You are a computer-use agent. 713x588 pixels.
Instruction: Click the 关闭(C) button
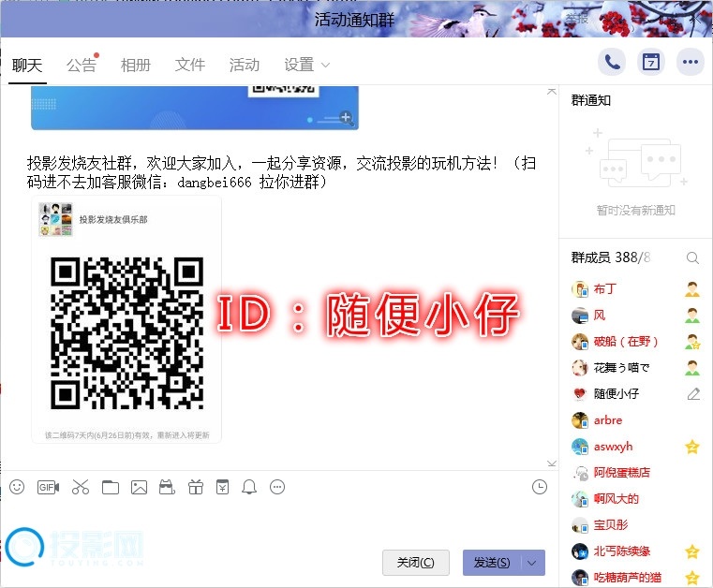pyautogui.click(x=416, y=563)
